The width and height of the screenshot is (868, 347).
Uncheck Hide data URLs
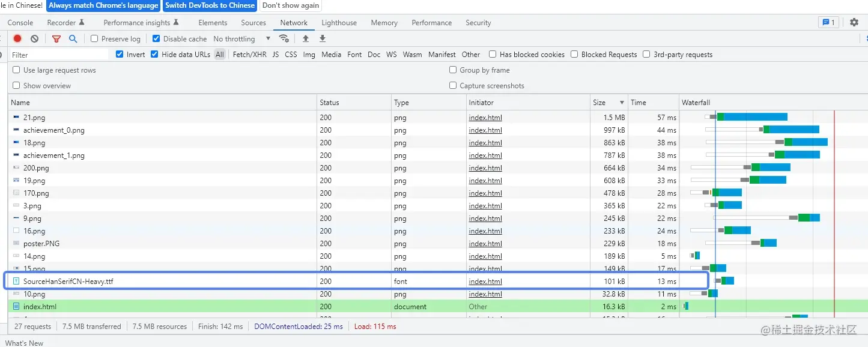tap(154, 54)
